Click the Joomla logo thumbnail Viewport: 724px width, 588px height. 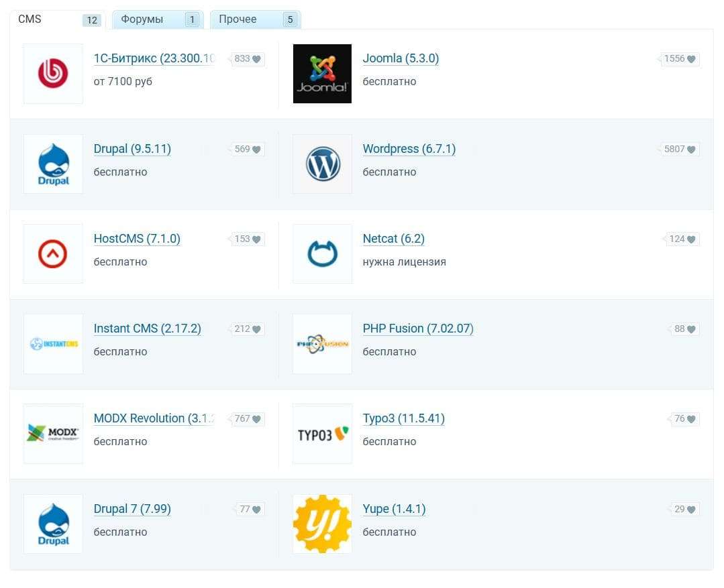[x=322, y=73]
